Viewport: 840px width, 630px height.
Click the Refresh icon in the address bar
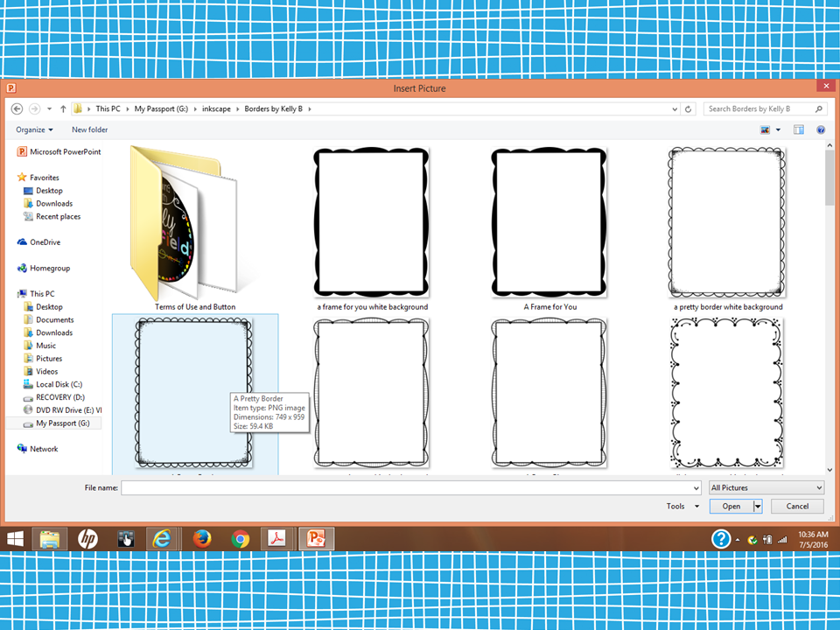click(x=689, y=108)
